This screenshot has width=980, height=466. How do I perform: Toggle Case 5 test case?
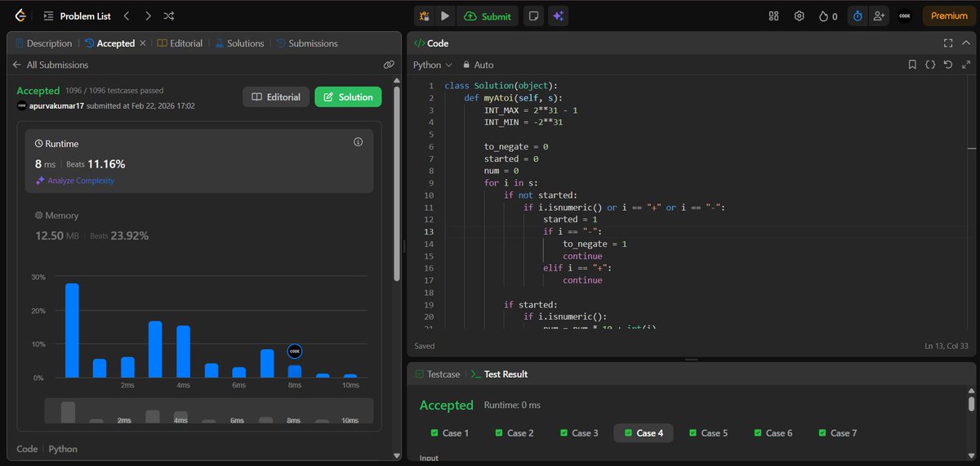coord(708,432)
